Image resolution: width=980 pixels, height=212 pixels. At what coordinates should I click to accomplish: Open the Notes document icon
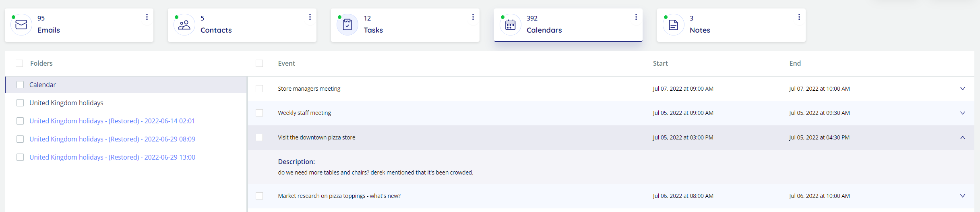(674, 25)
